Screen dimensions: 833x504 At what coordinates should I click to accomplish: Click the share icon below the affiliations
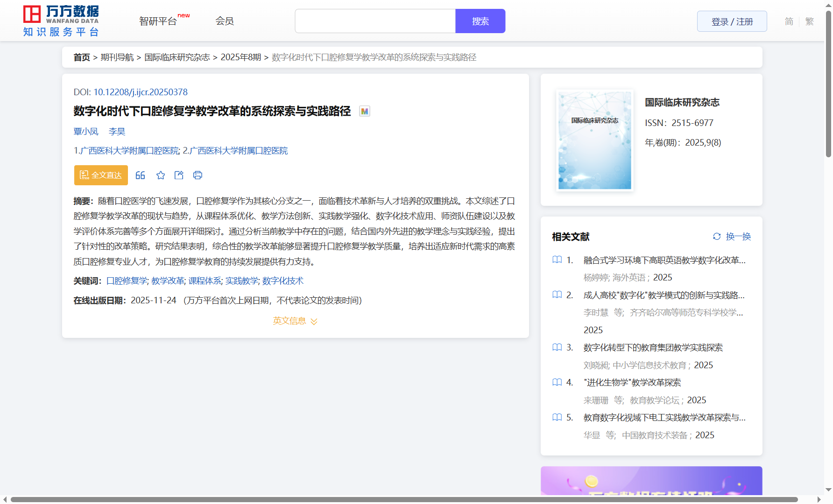coord(179,175)
